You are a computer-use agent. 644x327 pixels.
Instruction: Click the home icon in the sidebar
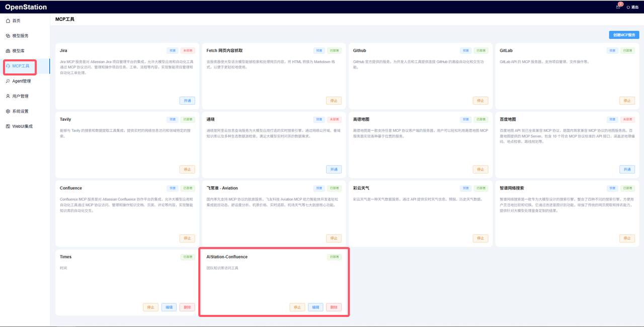(7, 21)
